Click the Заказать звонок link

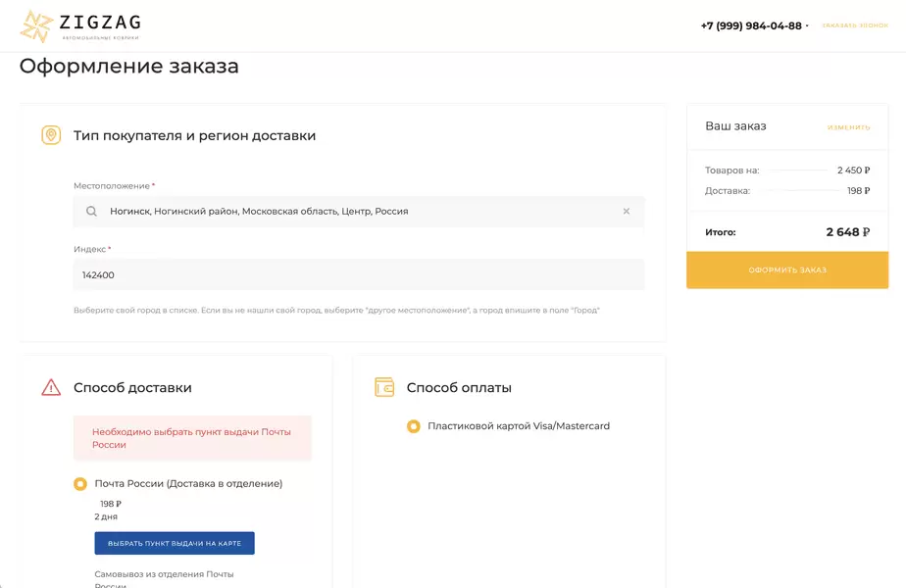point(854,25)
